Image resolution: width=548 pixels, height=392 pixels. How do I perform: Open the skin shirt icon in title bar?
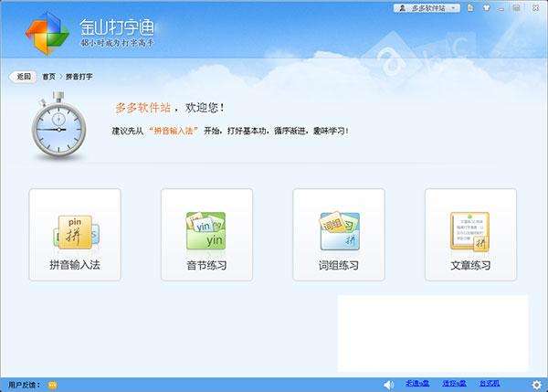coord(486,7)
